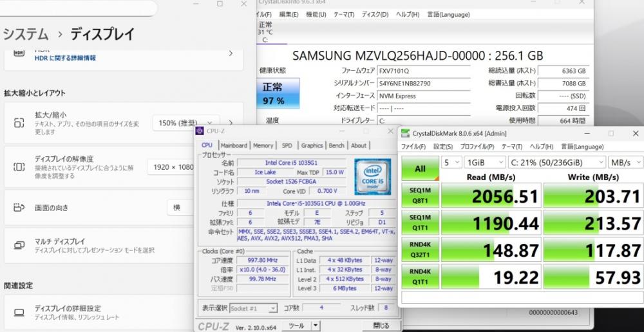Click the screen orientation icon beside 画面の向き
Viewport: 644px width, 332px height.
19,208
